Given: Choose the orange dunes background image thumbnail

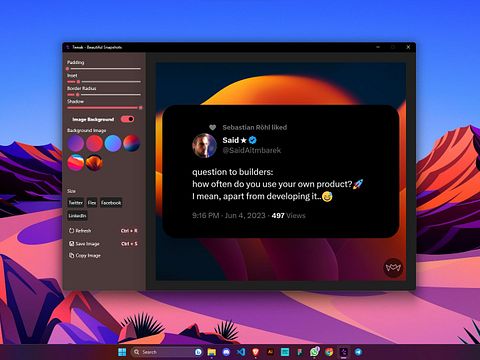Looking at the screenshot, I should 94,163.
